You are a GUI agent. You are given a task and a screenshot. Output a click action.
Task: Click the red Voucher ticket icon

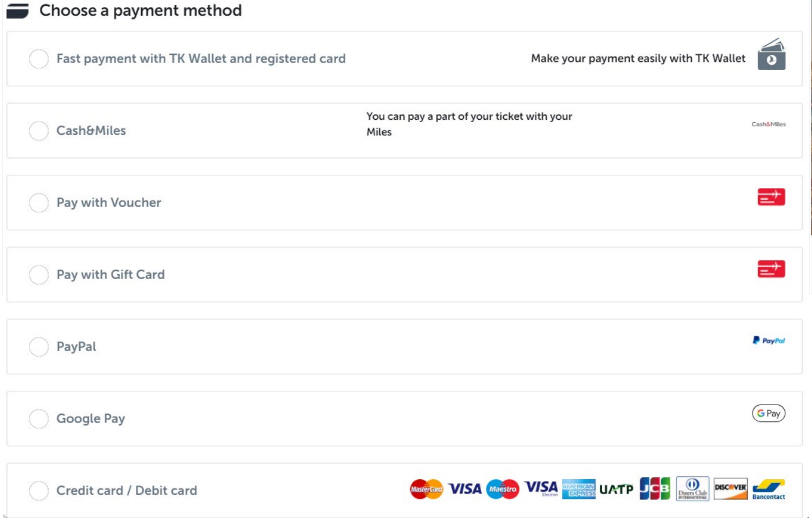click(x=772, y=198)
